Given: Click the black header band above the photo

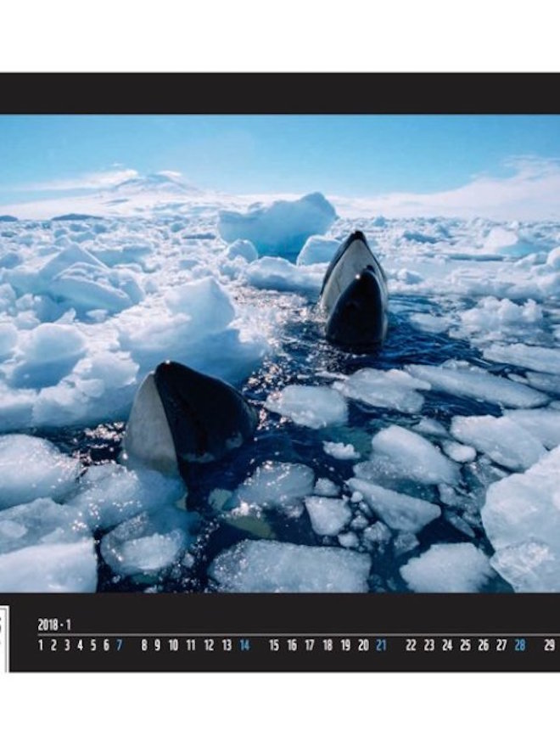Looking at the screenshot, I should point(280,93).
